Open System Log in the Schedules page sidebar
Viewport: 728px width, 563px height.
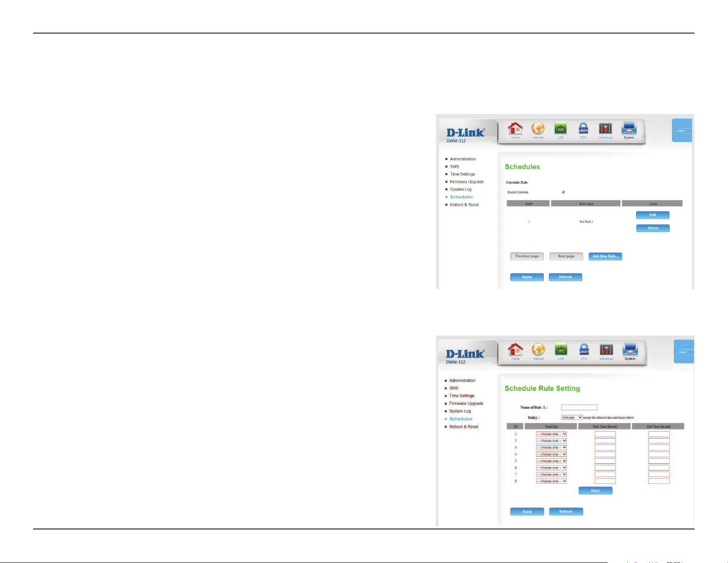tap(461, 189)
